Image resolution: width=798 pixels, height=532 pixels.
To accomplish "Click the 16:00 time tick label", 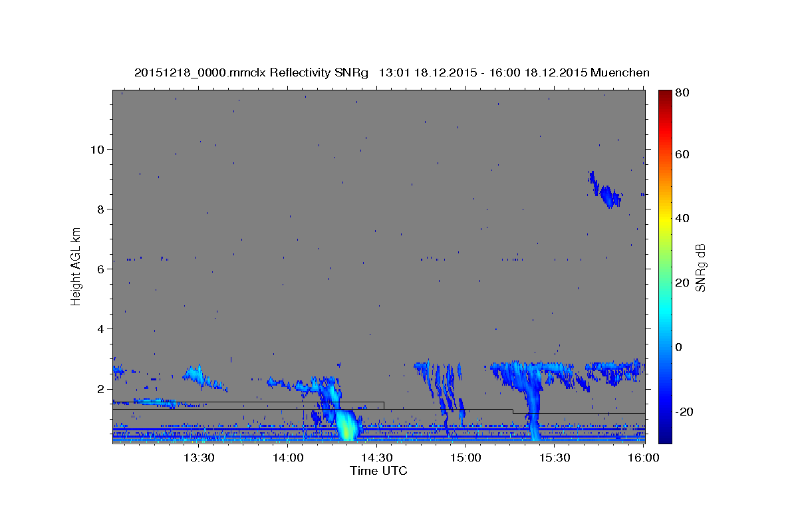I will click(x=643, y=458).
